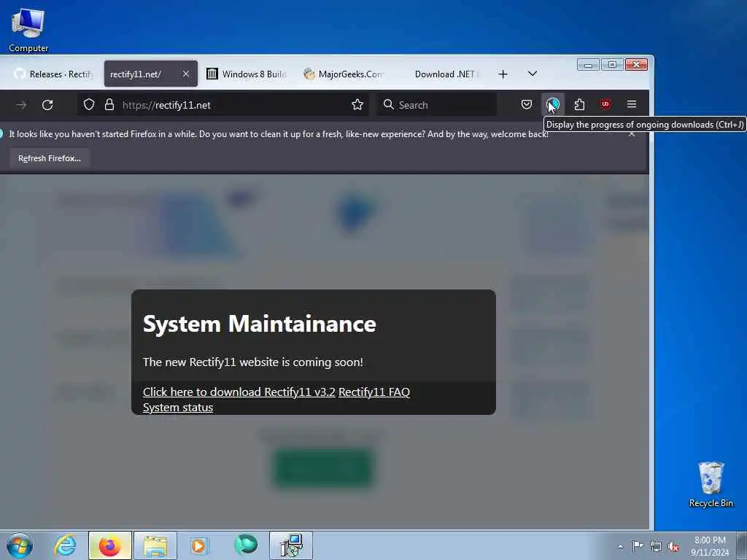
Task: Launch Windows Media Player from taskbar
Action: [x=200, y=545]
